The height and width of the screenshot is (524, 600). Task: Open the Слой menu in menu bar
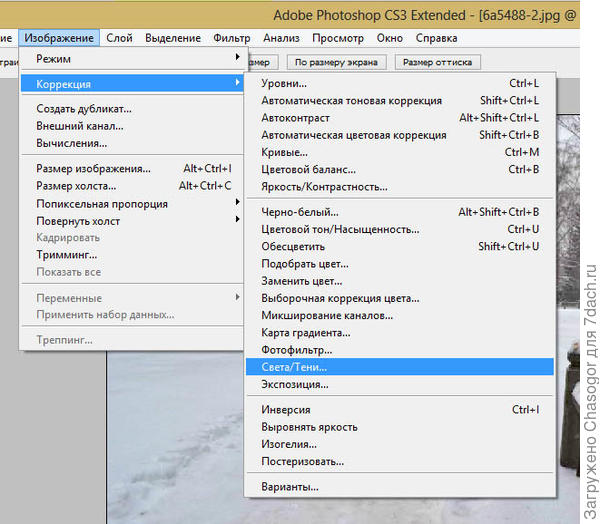tap(121, 38)
